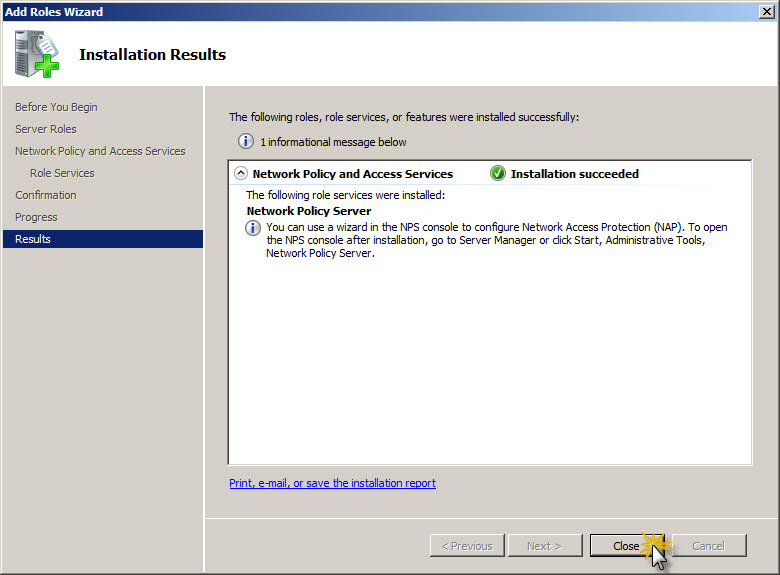
Task: Click the info icon next to NAP wizard message
Action: tap(253, 228)
